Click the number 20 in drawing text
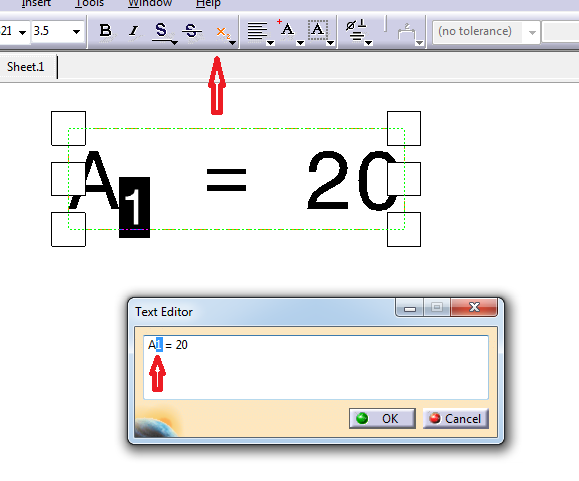This screenshot has height=481, width=579. pyautogui.click(x=351, y=180)
